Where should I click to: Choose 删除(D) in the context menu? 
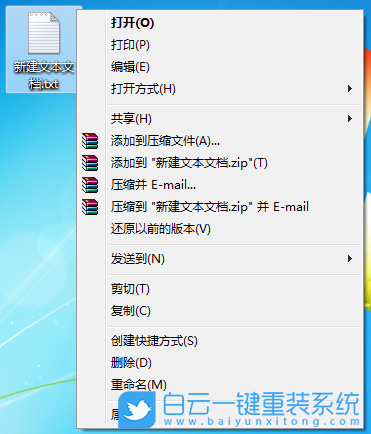coord(220,363)
